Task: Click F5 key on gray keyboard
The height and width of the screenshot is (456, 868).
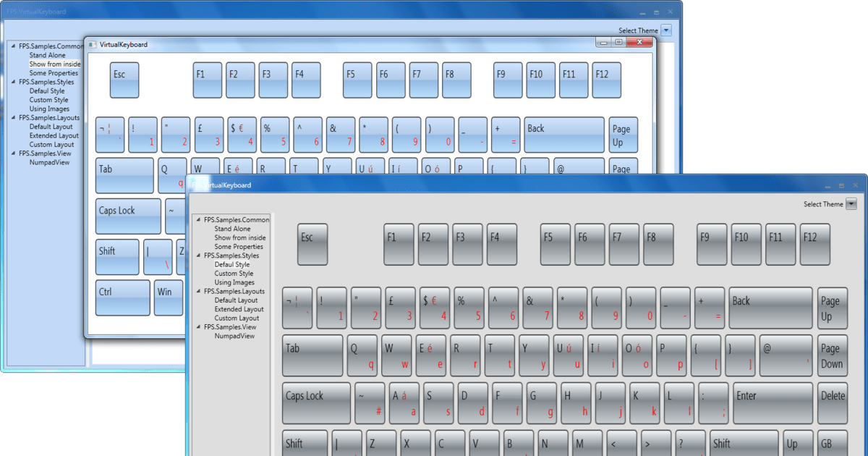Action: pyautogui.click(x=556, y=245)
